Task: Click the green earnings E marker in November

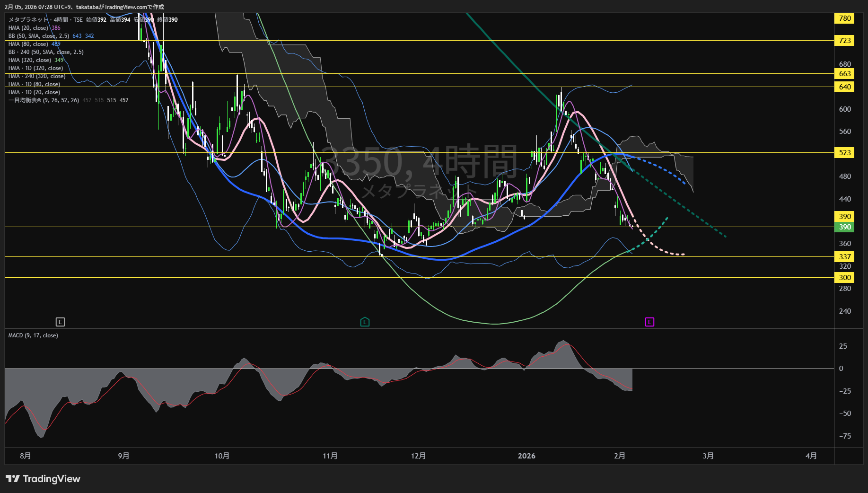Action: click(x=365, y=322)
